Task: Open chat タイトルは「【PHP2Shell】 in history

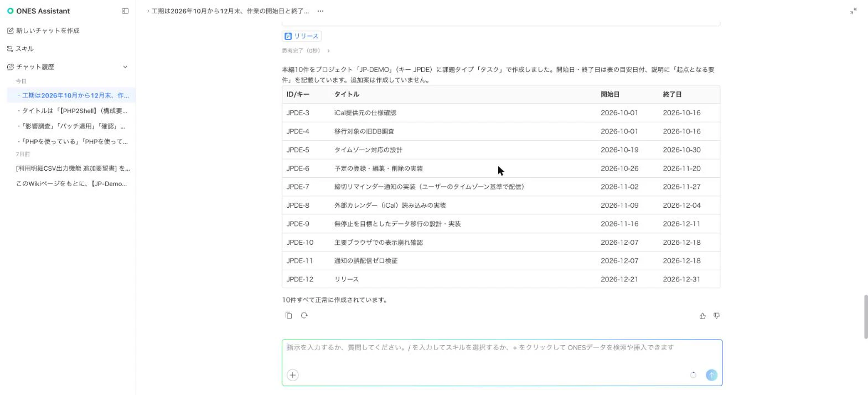Action: point(71,111)
